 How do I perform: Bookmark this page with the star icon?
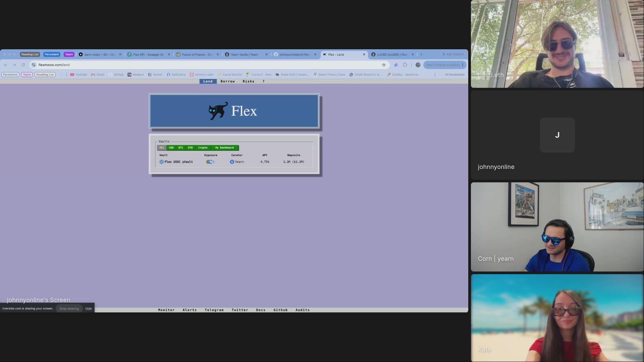pos(384,65)
